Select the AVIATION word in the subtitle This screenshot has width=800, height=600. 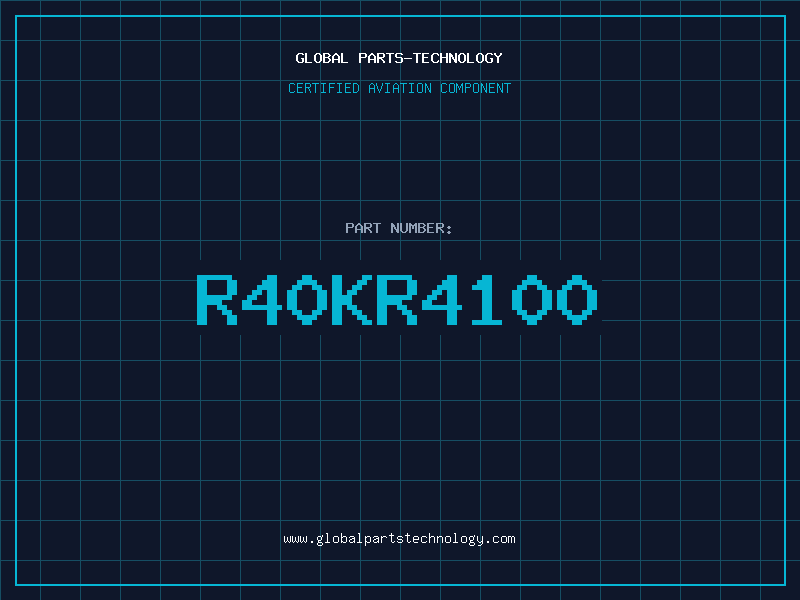pos(399,88)
